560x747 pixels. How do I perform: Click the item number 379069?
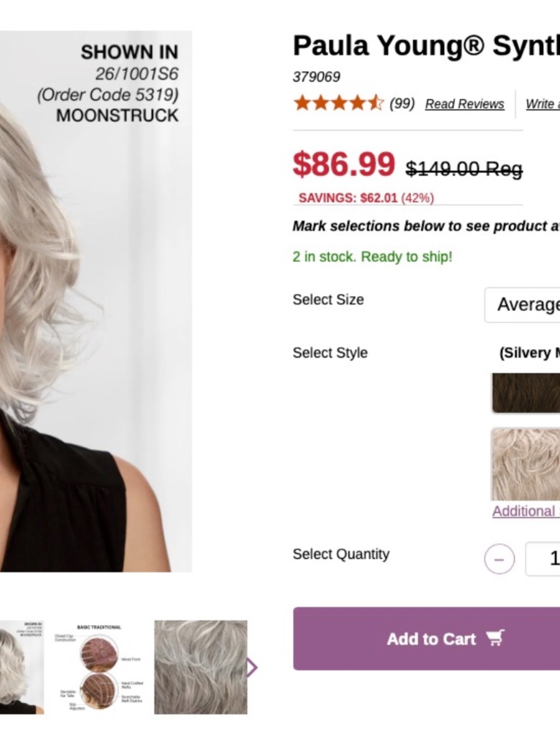[316, 77]
